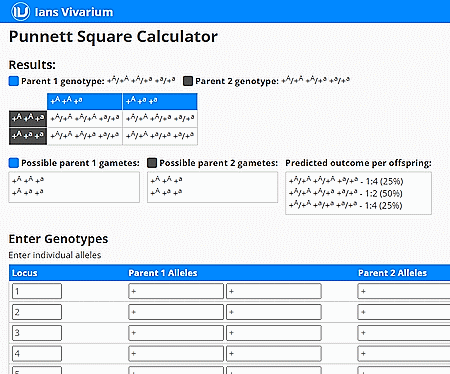Focus Parent 2 allele field for locus 1
The width and height of the screenshot is (450, 374).
click(x=404, y=291)
